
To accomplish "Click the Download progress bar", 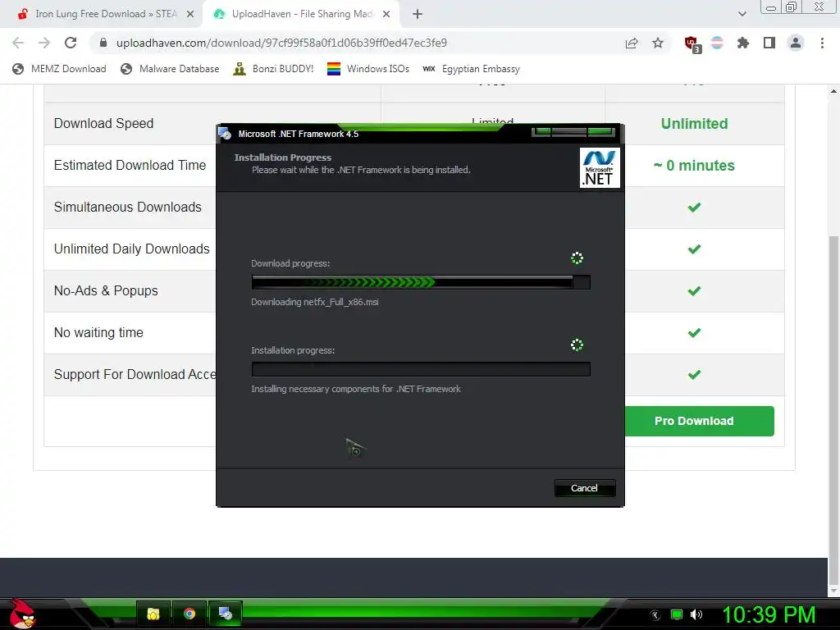I will 421,282.
